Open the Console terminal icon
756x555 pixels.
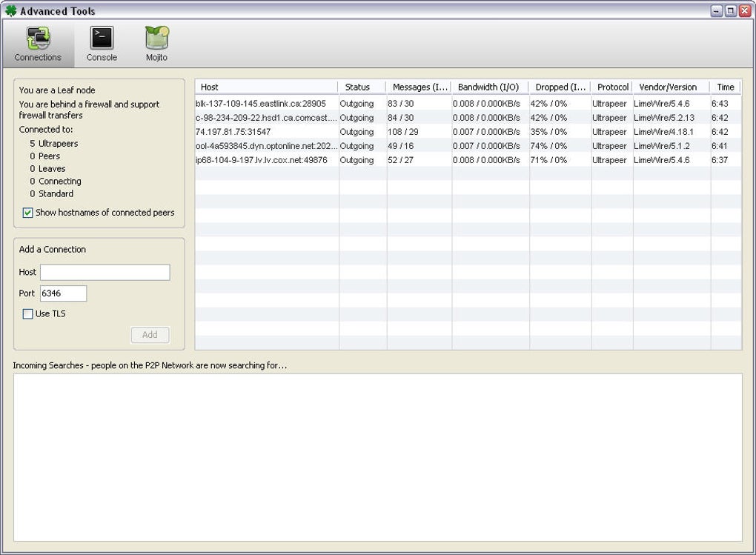102,38
